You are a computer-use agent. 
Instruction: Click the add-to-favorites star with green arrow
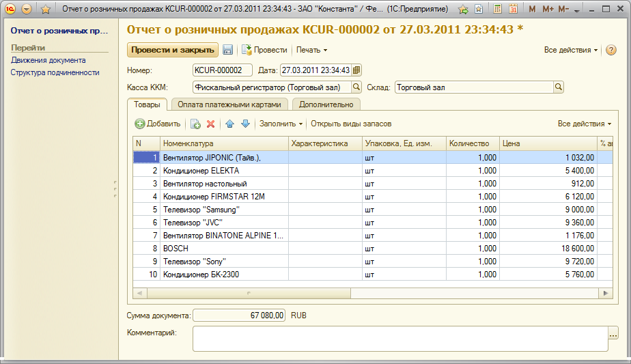point(463,9)
